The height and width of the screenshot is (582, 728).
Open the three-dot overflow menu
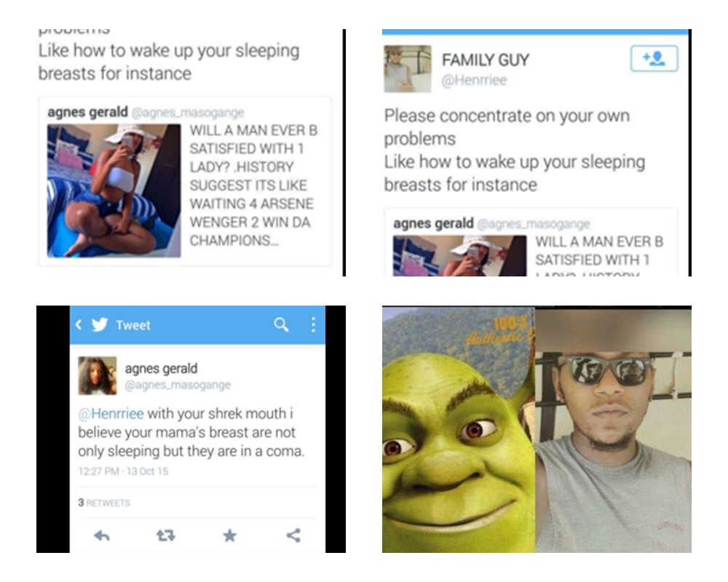pyautogui.click(x=313, y=325)
